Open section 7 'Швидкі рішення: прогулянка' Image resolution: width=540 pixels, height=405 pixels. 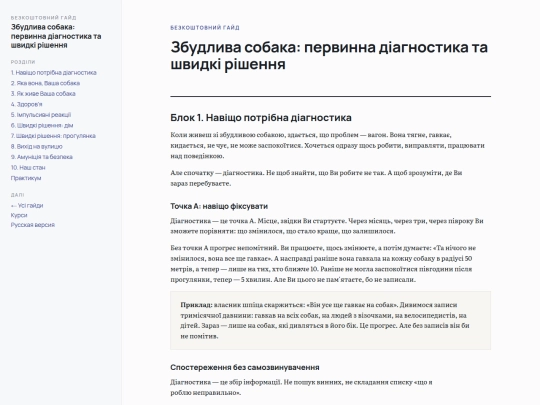[x=53, y=136]
